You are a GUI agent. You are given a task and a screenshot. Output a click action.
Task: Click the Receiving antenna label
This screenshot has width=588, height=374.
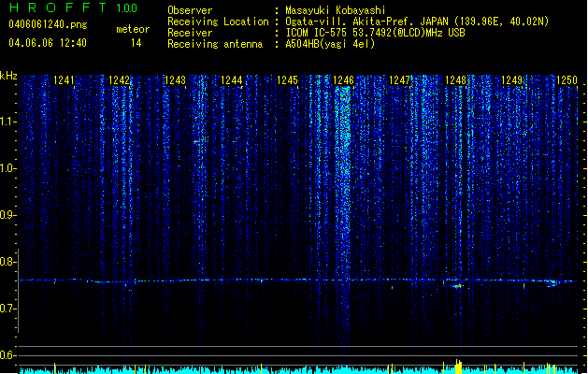click(215, 44)
